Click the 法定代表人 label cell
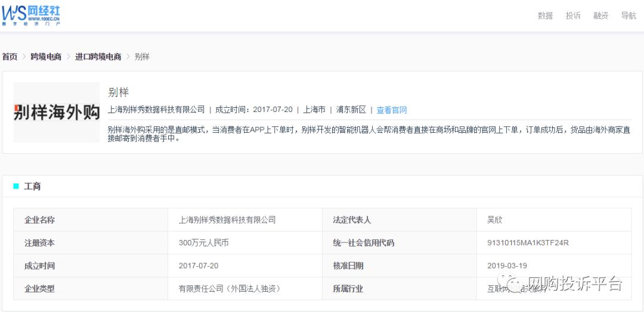The width and height of the screenshot is (644, 312). (x=399, y=220)
